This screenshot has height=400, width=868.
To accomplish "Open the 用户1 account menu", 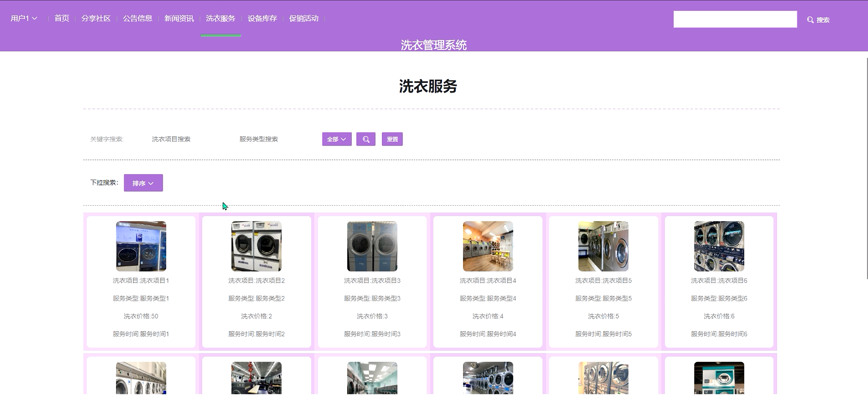I will [24, 18].
